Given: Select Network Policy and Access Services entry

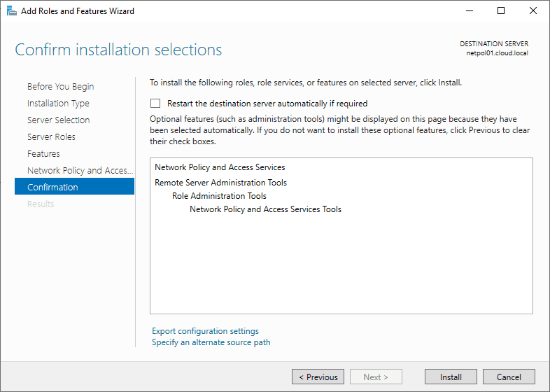Looking at the screenshot, I should tap(220, 167).
